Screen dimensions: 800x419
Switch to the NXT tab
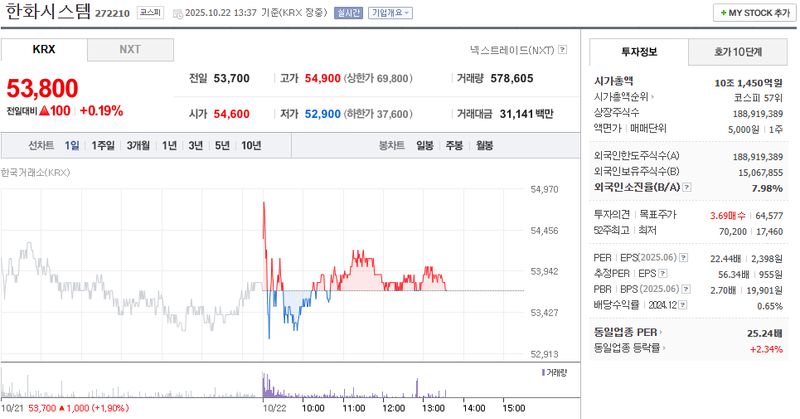[x=130, y=50]
